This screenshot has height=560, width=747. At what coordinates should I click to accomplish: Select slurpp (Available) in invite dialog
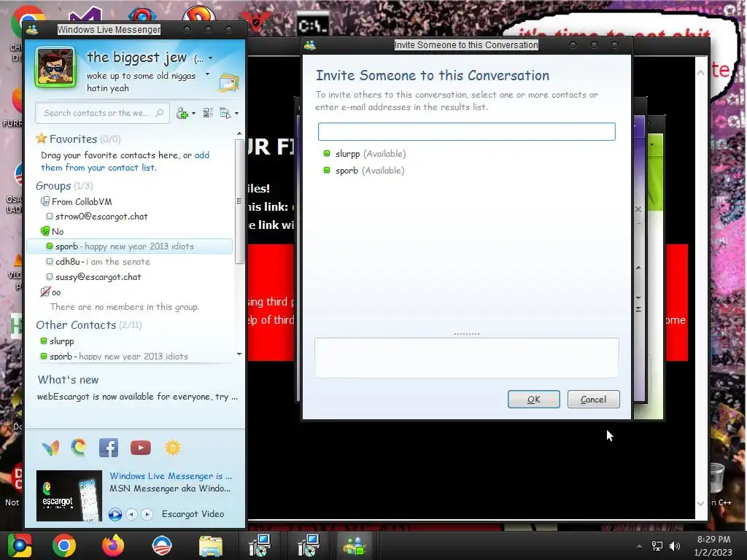[x=365, y=154]
